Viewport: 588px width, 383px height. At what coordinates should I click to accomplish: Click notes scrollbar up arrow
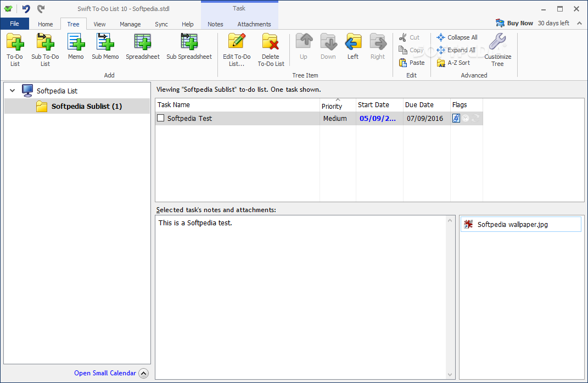450,221
